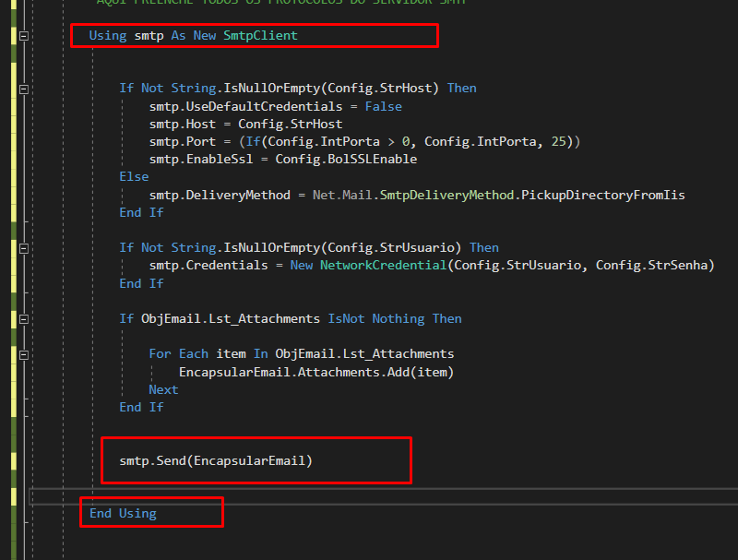The height and width of the screenshot is (560, 738).
Task: Click the End Using line
Action: coord(123,514)
